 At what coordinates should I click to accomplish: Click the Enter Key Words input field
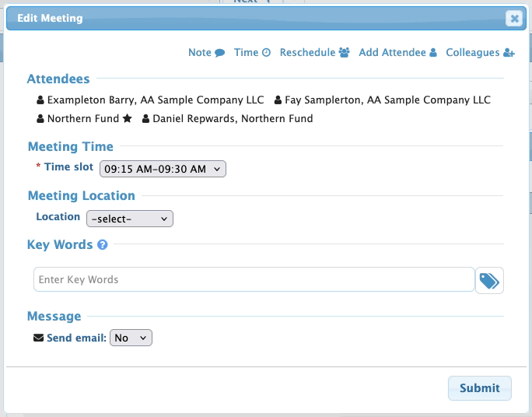point(254,279)
